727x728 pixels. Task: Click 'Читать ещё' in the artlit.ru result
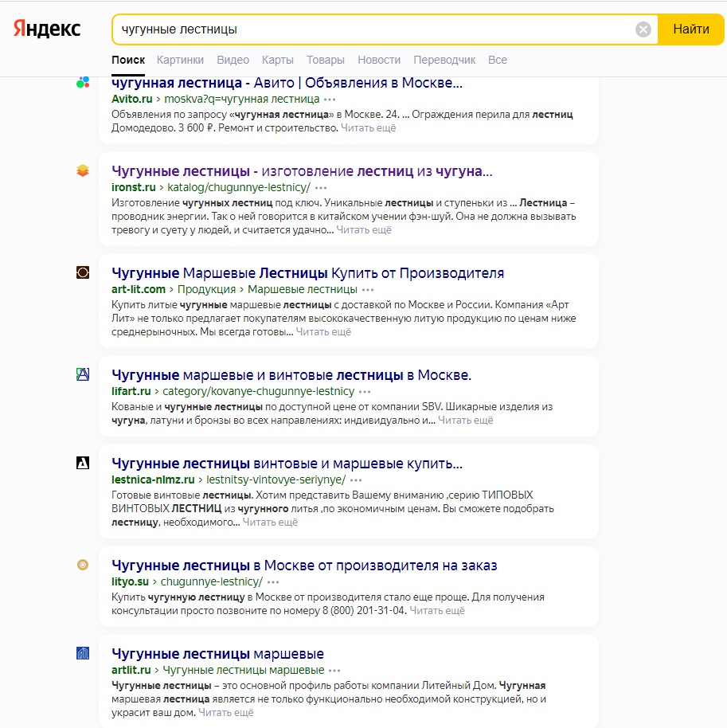point(226,713)
